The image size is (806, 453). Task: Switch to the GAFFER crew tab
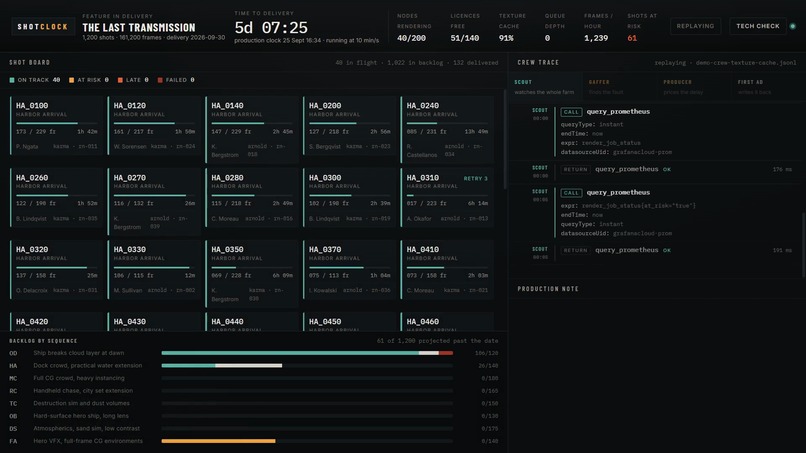[x=619, y=87]
